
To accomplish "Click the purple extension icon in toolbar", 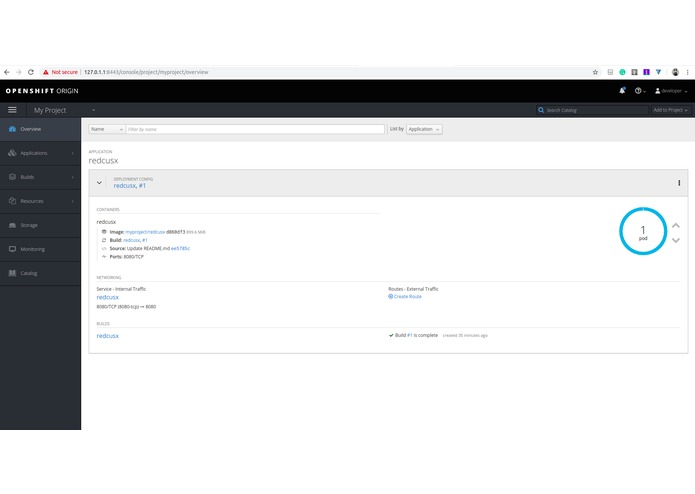I will click(646, 72).
